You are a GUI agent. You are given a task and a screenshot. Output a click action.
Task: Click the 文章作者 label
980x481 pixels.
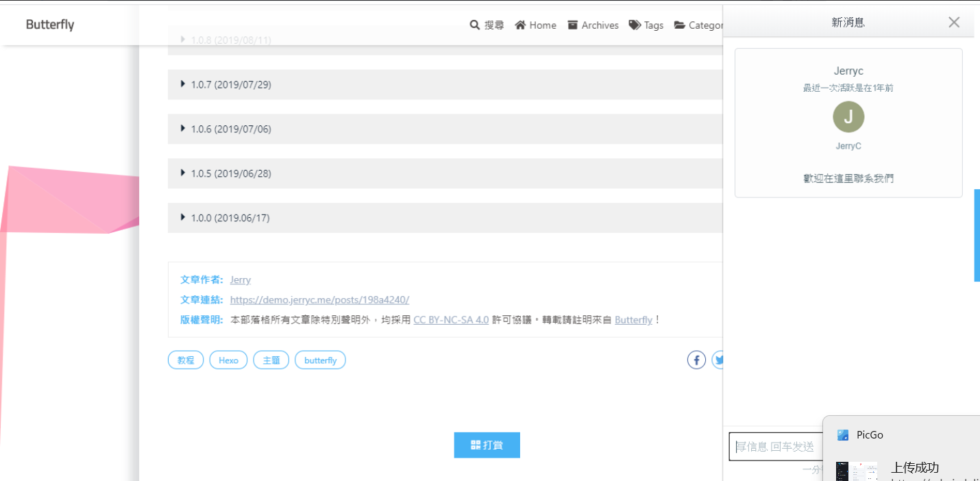click(201, 280)
